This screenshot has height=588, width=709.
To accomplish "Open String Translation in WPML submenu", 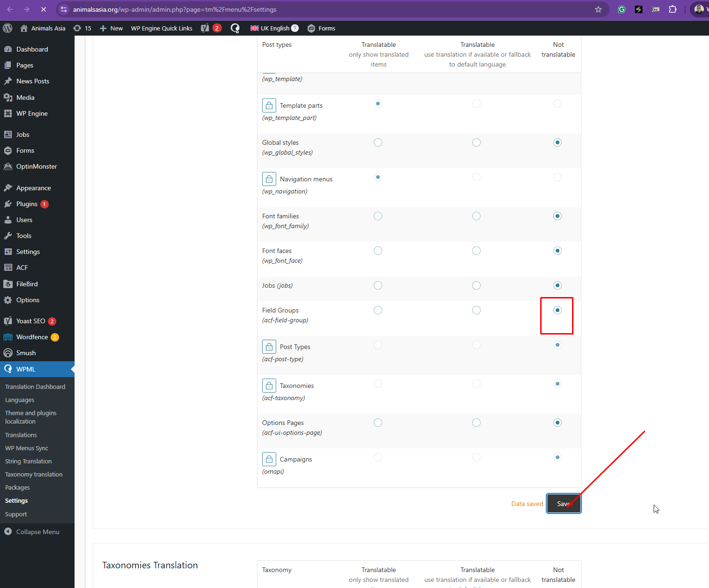I will [x=28, y=461].
